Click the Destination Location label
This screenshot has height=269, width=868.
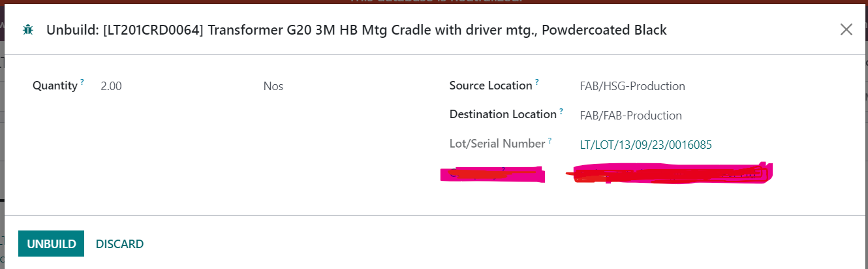pos(503,114)
